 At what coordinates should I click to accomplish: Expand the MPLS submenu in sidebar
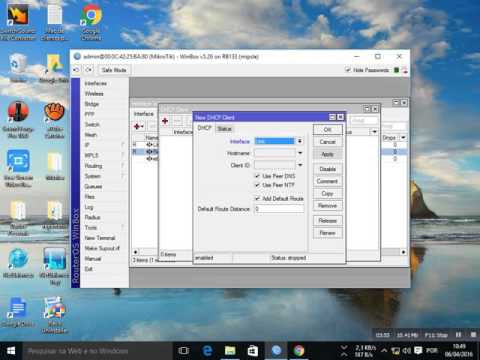pos(103,155)
